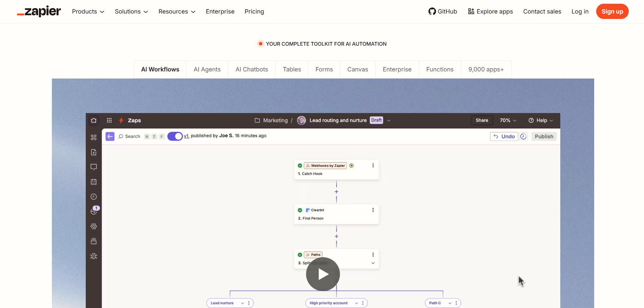Click the orange Sign up button
Image resolution: width=644 pixels, height=308 pixels.
[612, 12]
